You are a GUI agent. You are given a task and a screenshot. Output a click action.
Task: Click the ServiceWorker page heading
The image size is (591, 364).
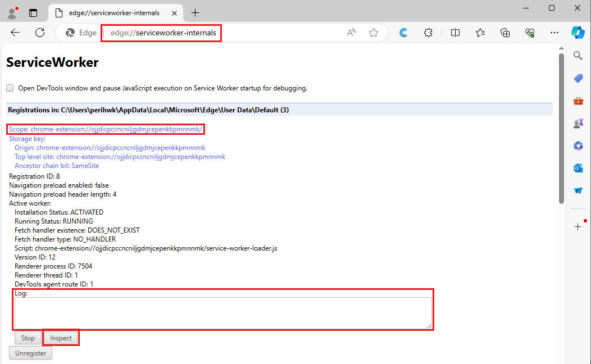[52, 62]
